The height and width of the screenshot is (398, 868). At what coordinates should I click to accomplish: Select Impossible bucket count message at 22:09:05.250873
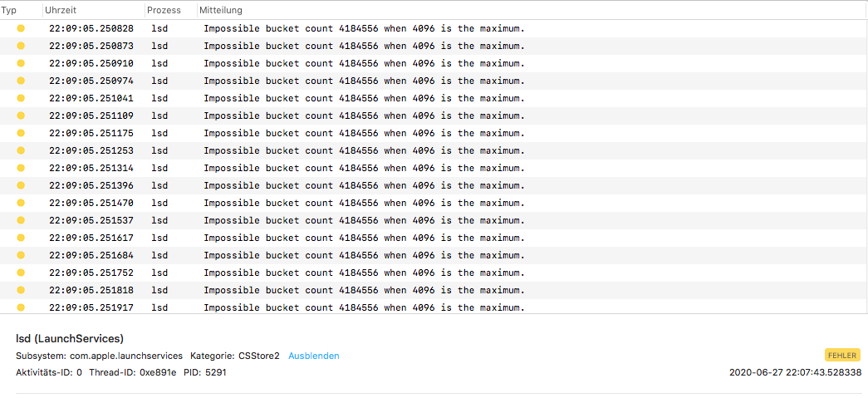pos(365,46)
